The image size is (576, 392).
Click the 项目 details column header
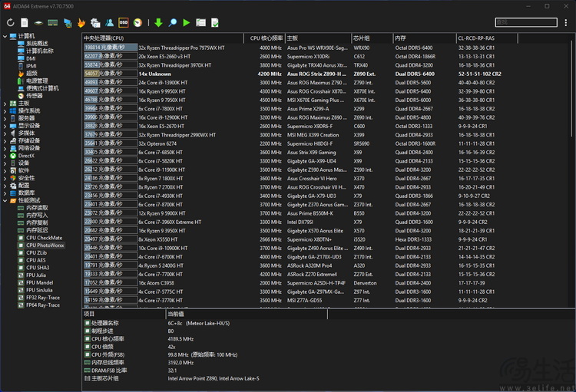pos(124,315)
